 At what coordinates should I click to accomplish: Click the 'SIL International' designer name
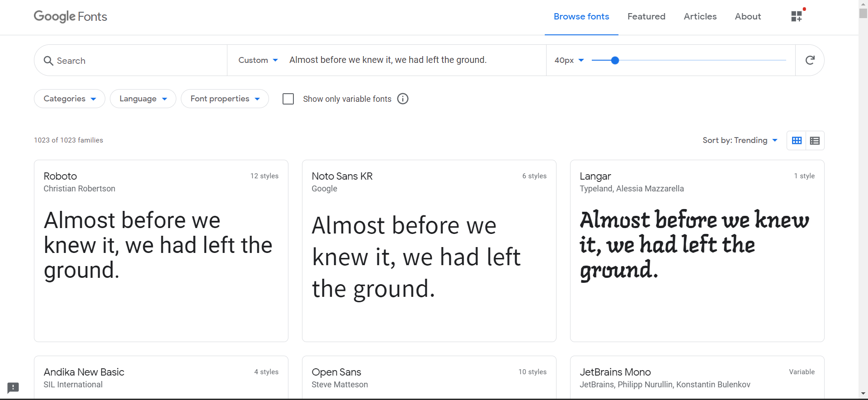point(73,385)
